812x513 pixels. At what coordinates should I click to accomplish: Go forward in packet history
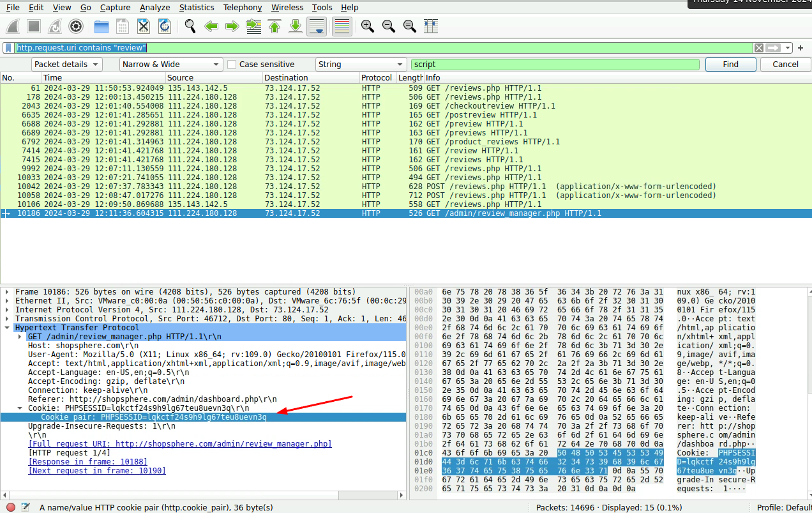click(232, 26)
